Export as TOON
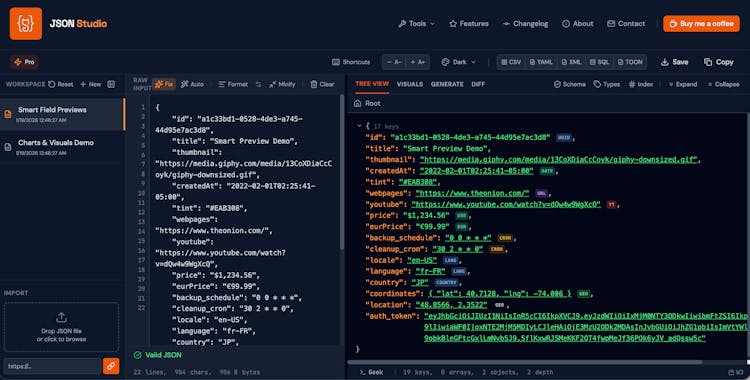Screen dimensions: 750x380 click(630, 62)
